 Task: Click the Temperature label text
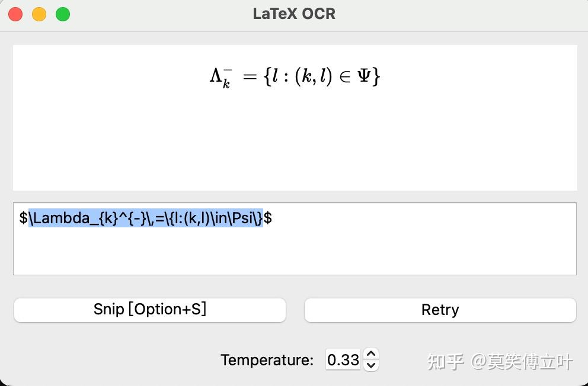click(267, 359)
